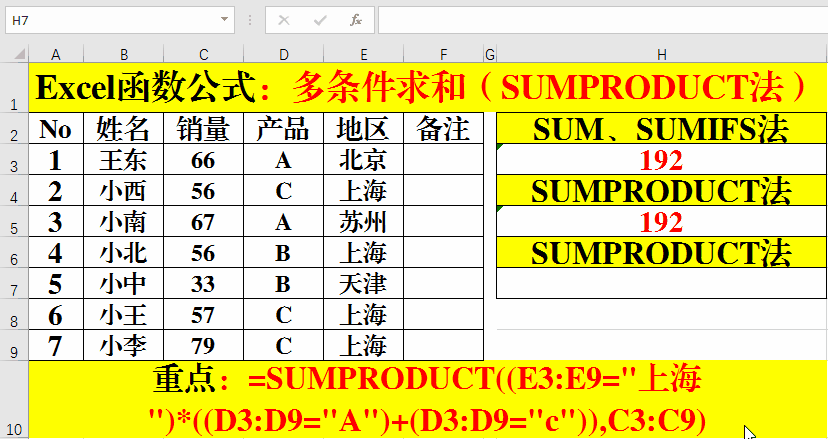828x439 pixels.
Task: Select row 1 header
Action: coord(14,87)
